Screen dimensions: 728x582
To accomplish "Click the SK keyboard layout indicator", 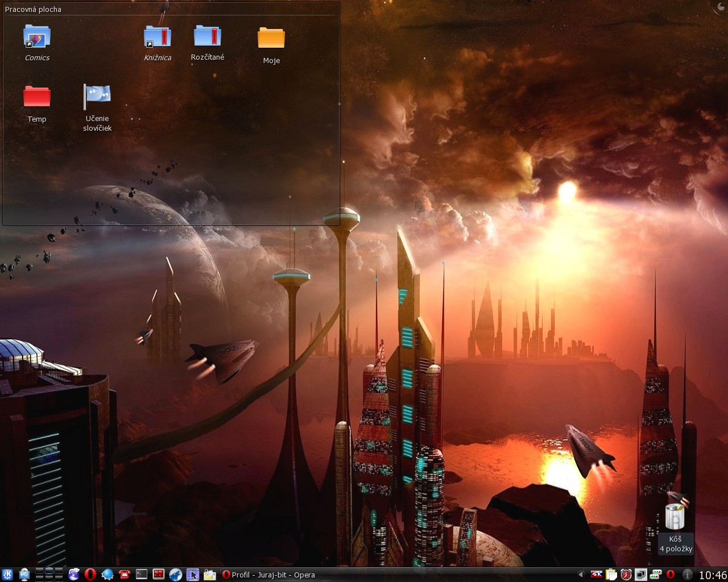I will [597, 575].
